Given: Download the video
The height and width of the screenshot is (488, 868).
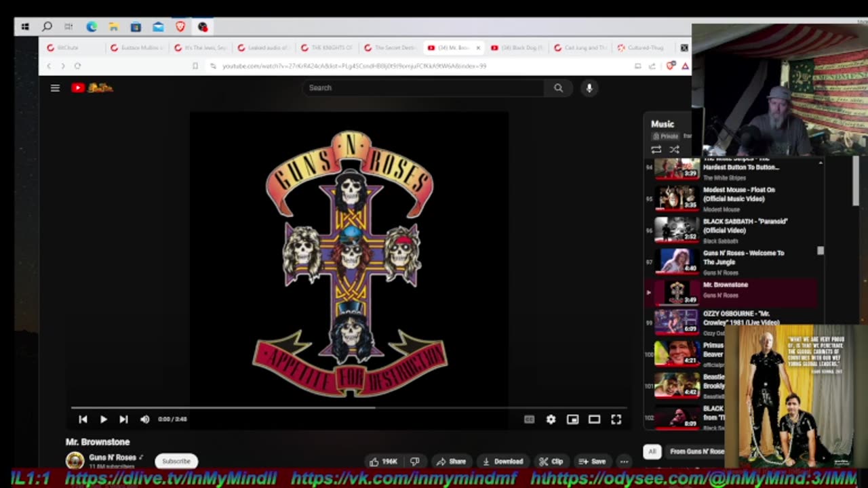Looking at the screenshot, I should [x=502, y=462].
